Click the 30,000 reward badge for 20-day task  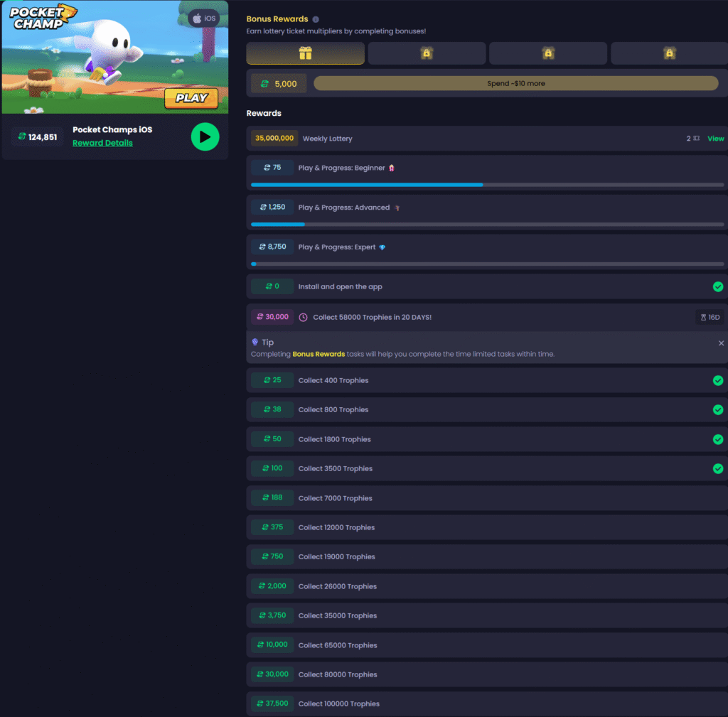272,317
